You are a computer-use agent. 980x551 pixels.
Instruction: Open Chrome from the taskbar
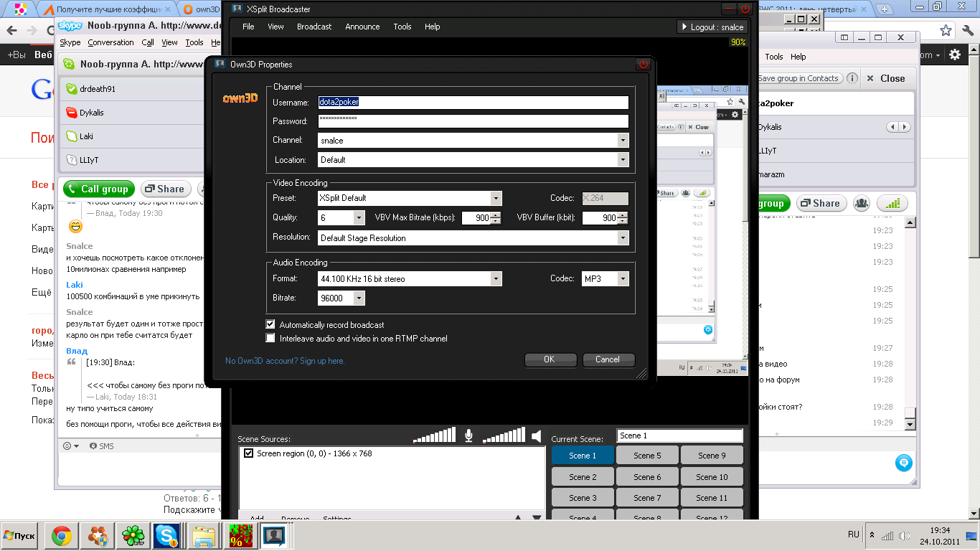pos(61,536)
